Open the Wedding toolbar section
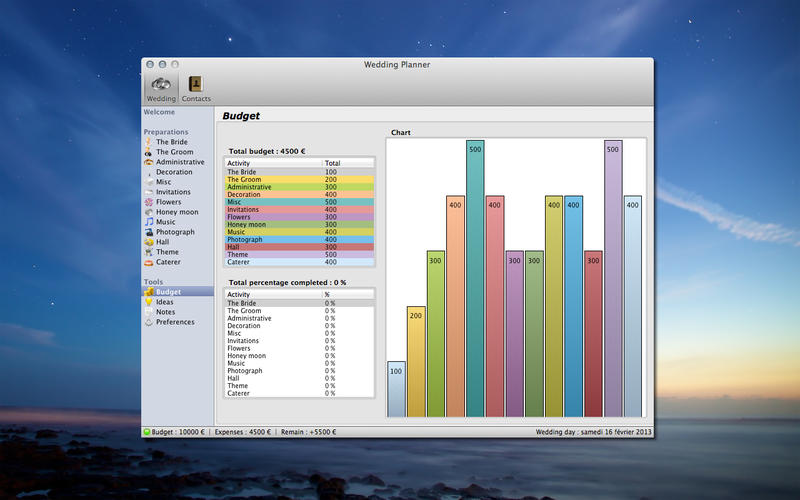Image resolution: width=800 pixels, height=500 pixels. (x=161, y=88)
